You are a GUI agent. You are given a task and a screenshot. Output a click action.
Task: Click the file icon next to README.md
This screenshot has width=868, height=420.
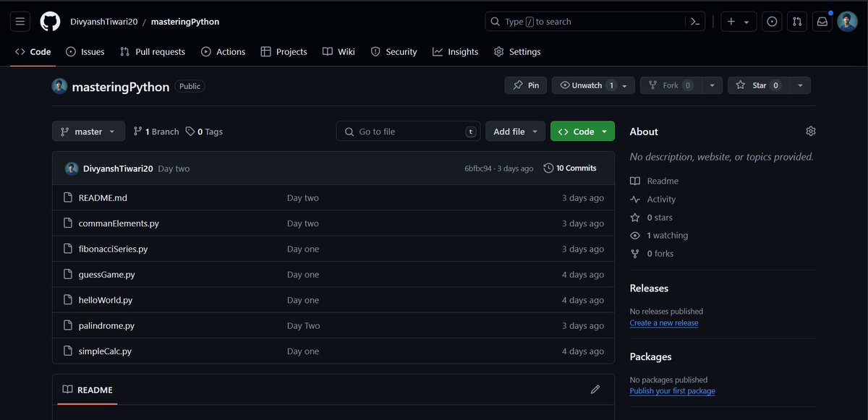(x=67, y=198)
